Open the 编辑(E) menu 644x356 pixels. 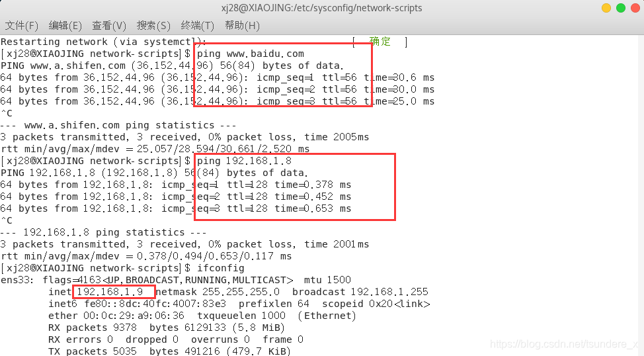click(65, 26)
